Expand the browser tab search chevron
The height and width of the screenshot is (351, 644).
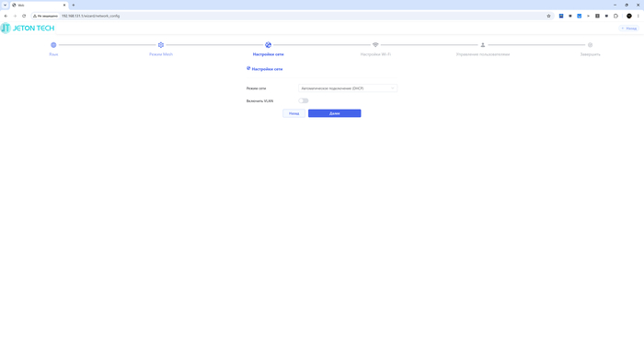click(x=5, y=5)
